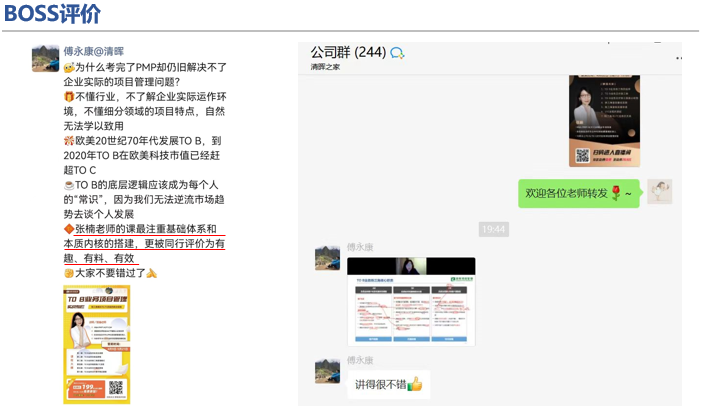The height and width of the screenshot is (412, 701).
Task: Click the 19:44 timestamp in the chat
Action: (493, 229)
